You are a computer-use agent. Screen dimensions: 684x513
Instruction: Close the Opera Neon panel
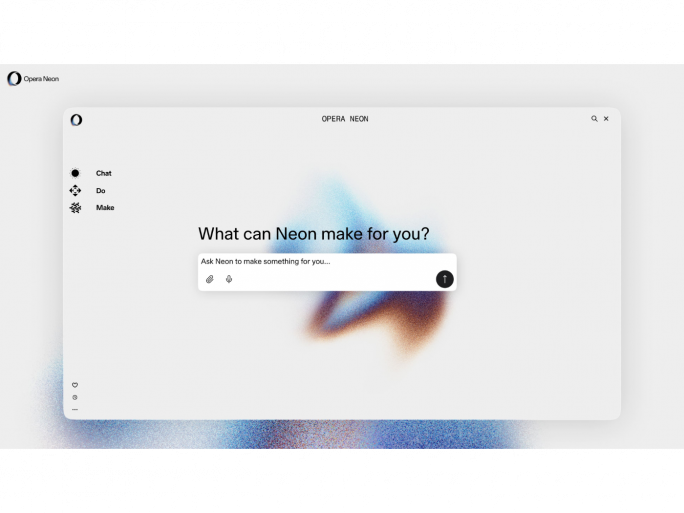click(x=606, y=119)
